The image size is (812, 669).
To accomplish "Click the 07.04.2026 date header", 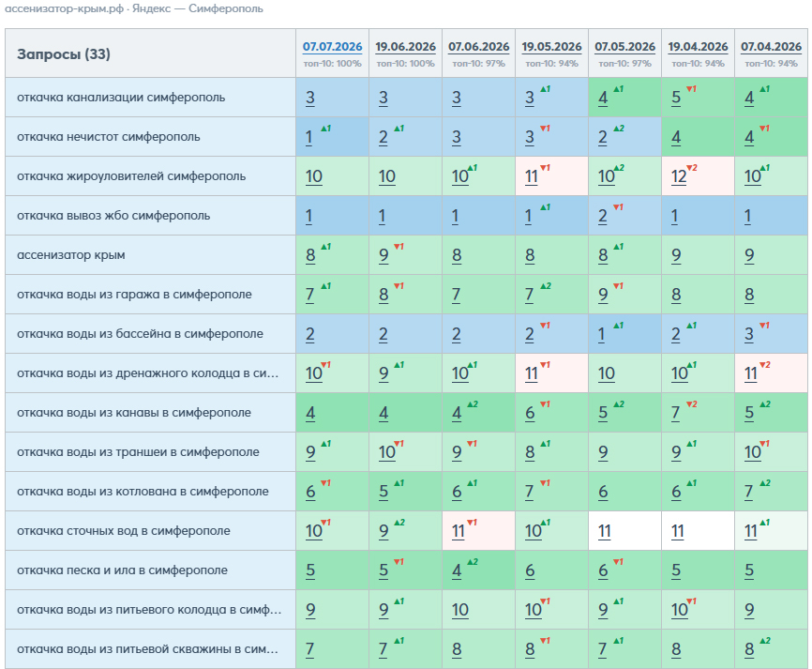I will [x=771, y=47].
